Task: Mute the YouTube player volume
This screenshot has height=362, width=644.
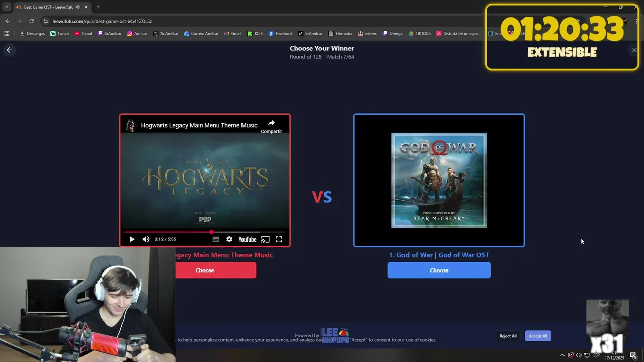Action: pyautogui.click(x=146, y=239)
